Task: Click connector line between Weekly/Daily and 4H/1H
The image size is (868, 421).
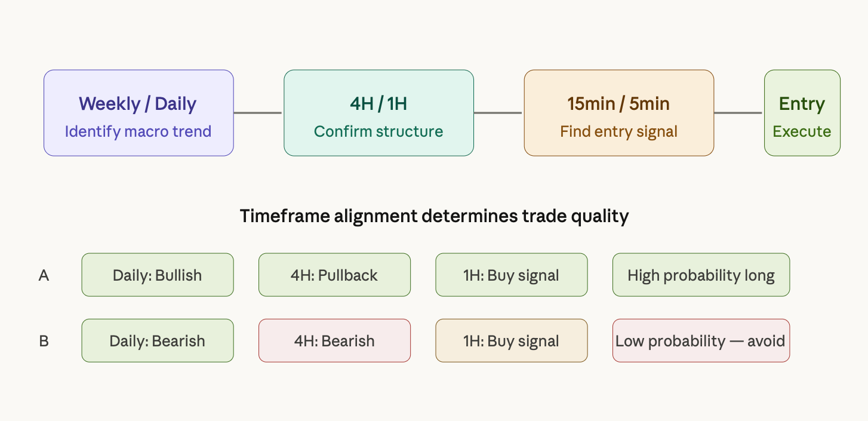Action: [x=258, y=113]
